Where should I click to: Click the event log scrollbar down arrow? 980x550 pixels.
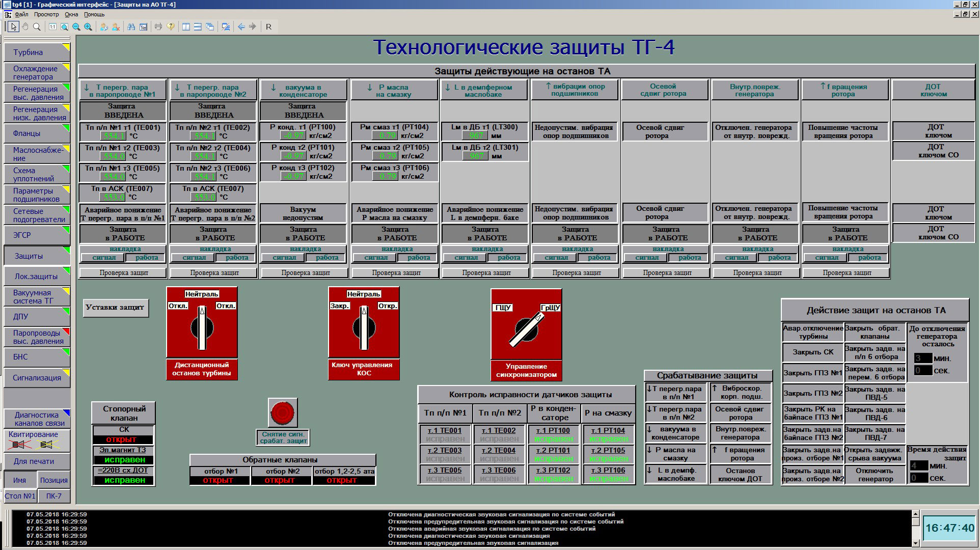click(x=915, y=543)
